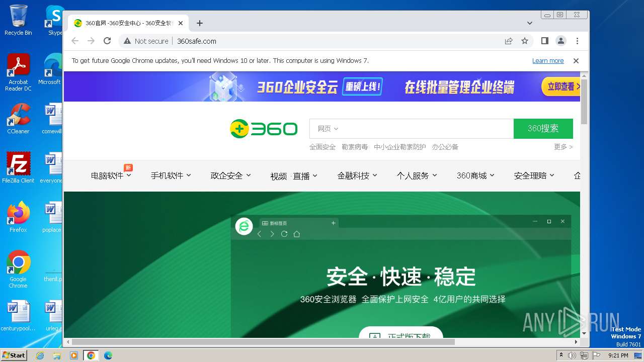Open the Learn more link in notification

[548, 61]
